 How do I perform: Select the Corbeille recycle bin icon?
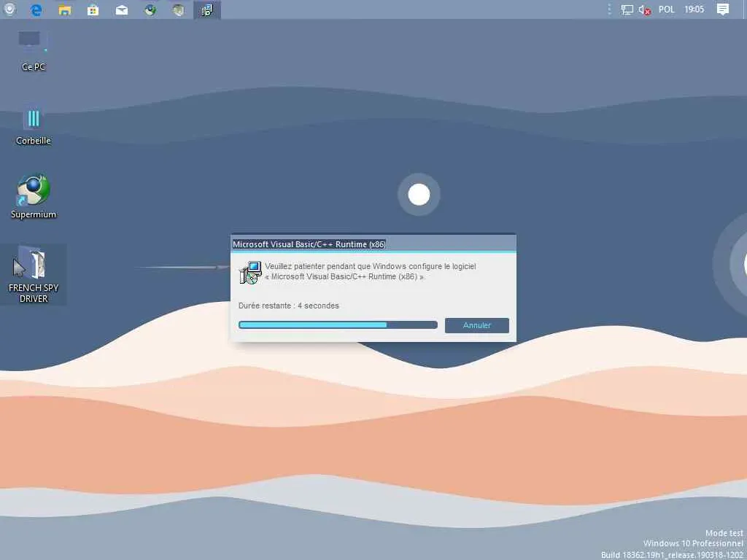point(33,125)
